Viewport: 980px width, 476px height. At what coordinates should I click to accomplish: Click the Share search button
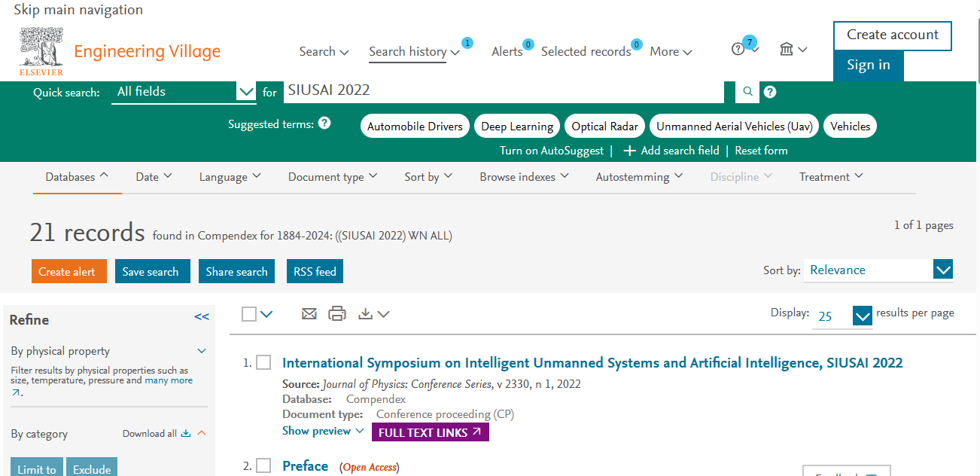pyautogui.click(x=237, y=271)
